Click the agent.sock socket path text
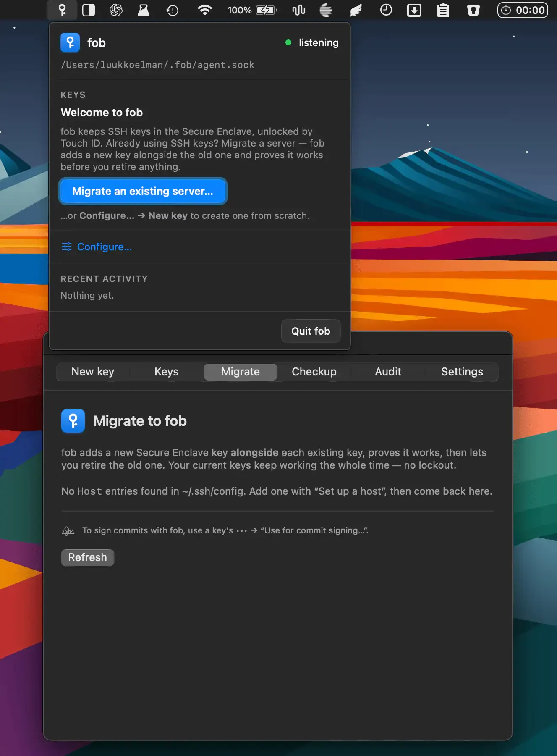 (157, 65)
